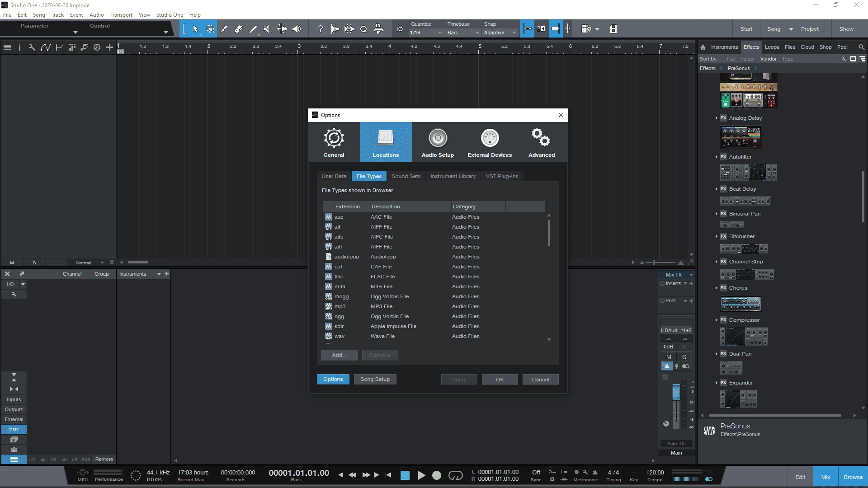Switch to VST Plug-Ins tab
868x488 pixels.
tap(502, 176)
